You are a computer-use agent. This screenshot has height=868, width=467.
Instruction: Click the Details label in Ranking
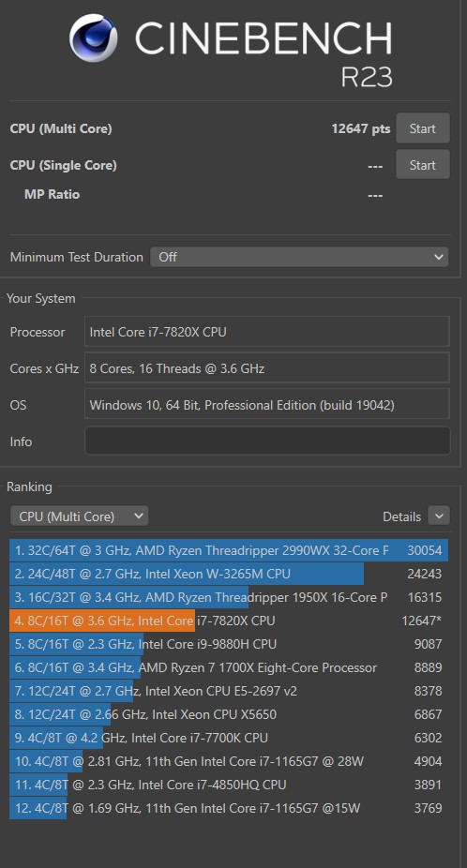(401, 516)
